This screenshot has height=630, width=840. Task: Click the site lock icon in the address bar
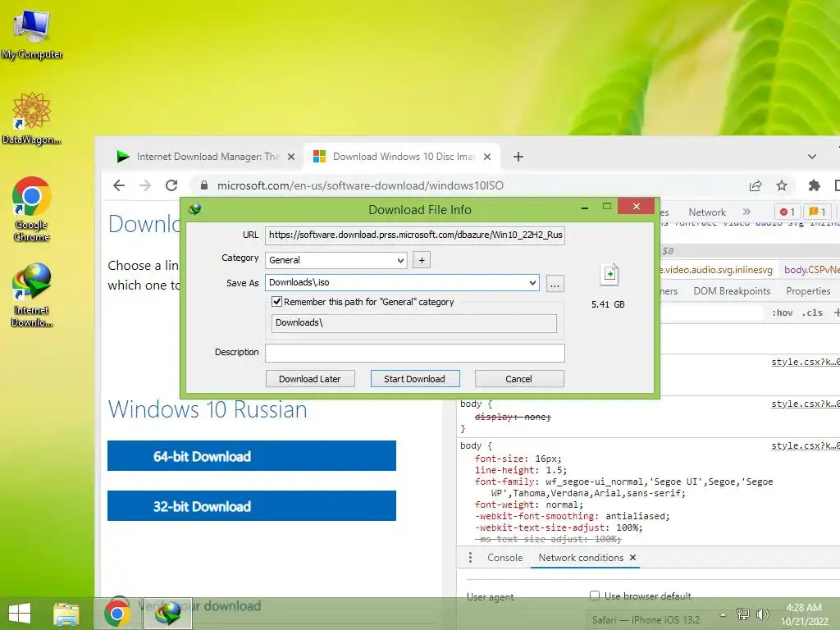(204, 185)
